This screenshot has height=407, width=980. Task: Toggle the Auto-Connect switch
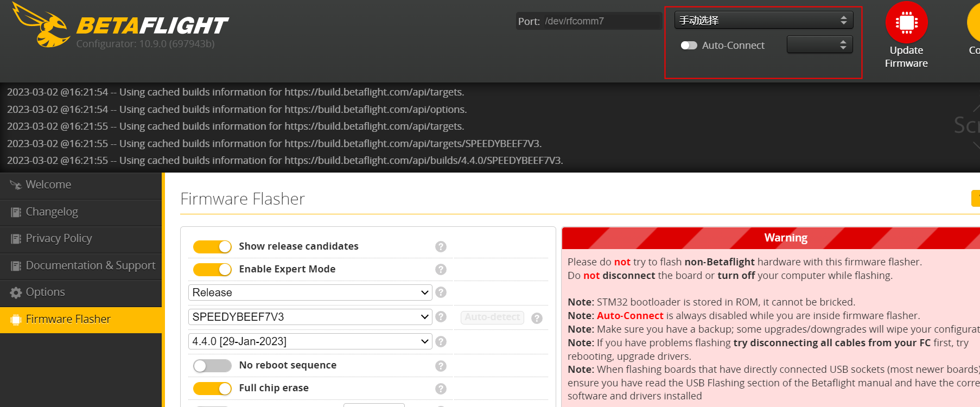tap(689, 46)
